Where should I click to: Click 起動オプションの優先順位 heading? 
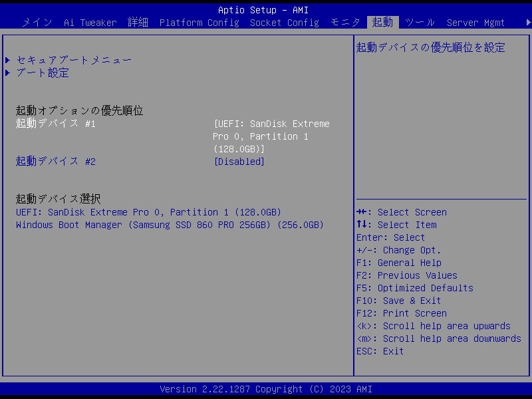[x=79, y=110]
